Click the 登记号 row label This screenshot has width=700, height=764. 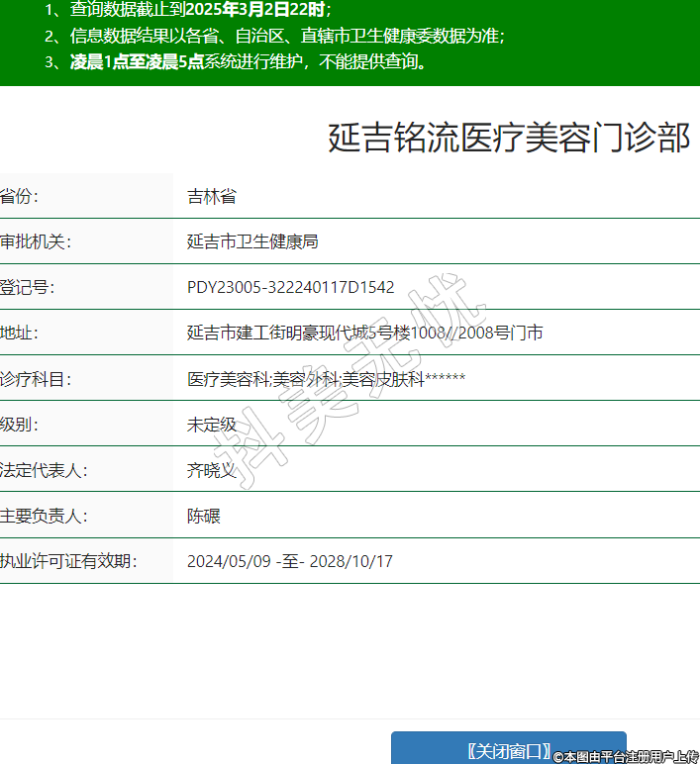point(27,287)
